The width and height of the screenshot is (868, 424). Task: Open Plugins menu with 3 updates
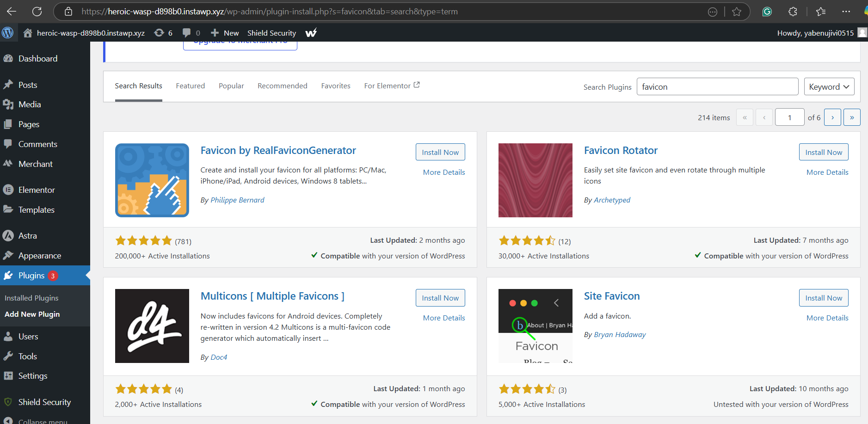pos(45,276)
